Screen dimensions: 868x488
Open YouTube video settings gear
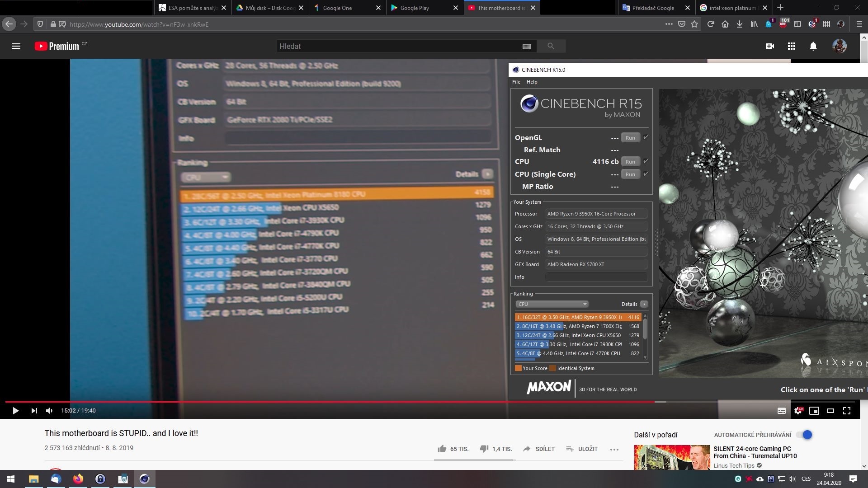(x=798, y=411)
